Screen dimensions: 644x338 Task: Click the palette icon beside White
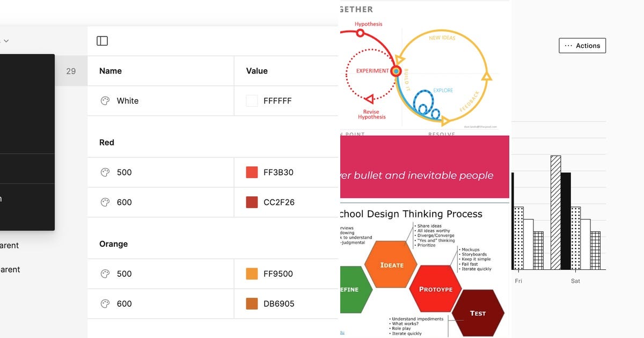point(105,101)
